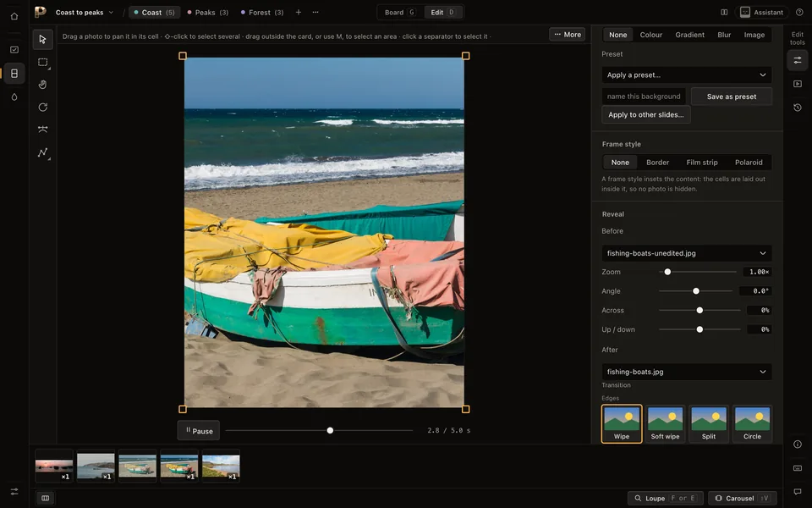
Task: Click the Zoom slider handle
Action: (x=667, y=272)
